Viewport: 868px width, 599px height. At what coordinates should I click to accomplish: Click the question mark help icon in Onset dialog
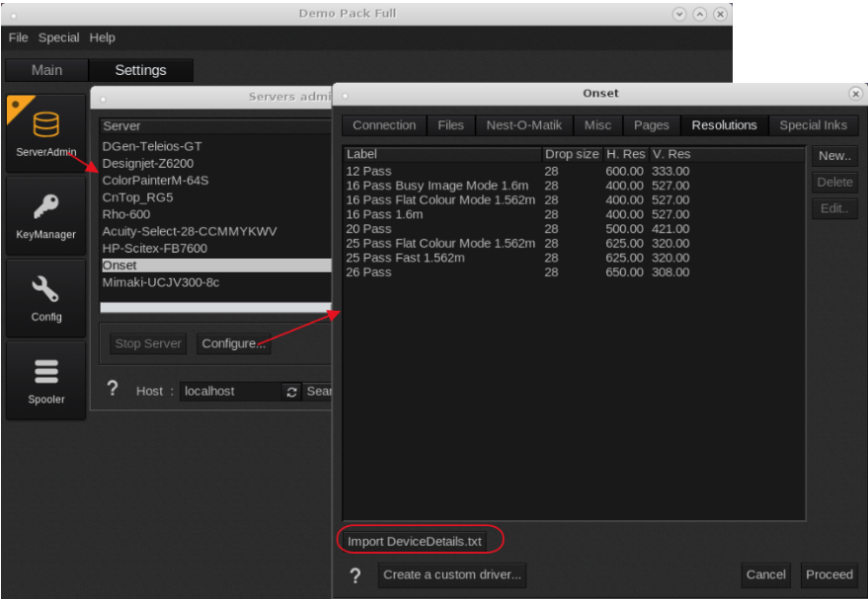pyautogui.click(x=355, y=575)
